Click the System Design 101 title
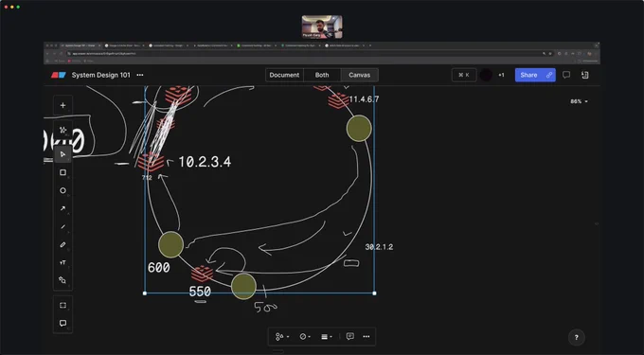Image resolution: width=644 pixels, height=355 pixels. [101, 75]
